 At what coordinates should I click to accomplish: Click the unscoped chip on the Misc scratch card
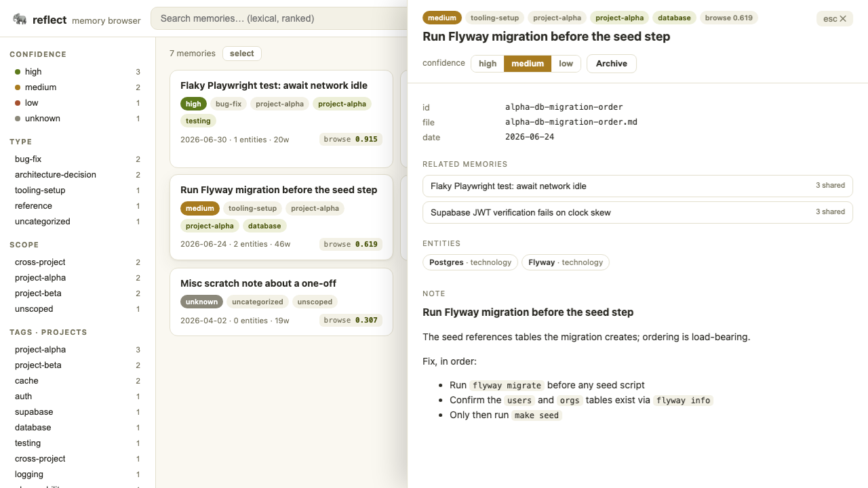tap(315, 302)
